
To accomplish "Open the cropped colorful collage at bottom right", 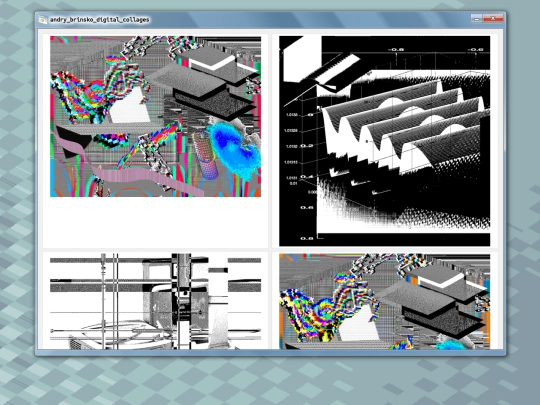I will (384, 301).
